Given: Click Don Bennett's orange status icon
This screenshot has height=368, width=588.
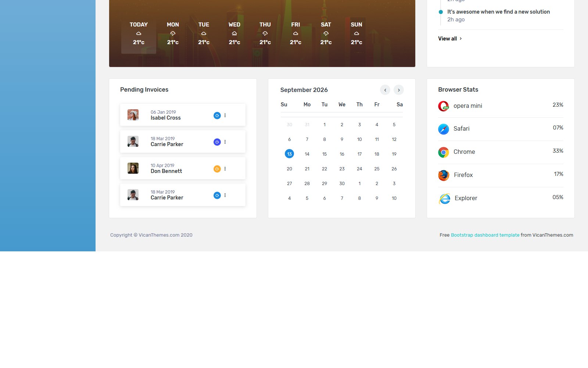Looking at the screenshot, I should click(217, 169).
